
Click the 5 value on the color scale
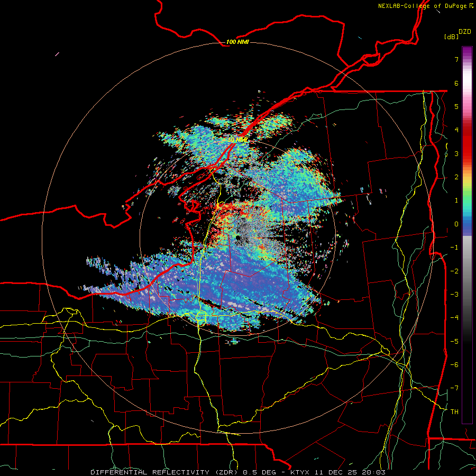tap(456, 106)
